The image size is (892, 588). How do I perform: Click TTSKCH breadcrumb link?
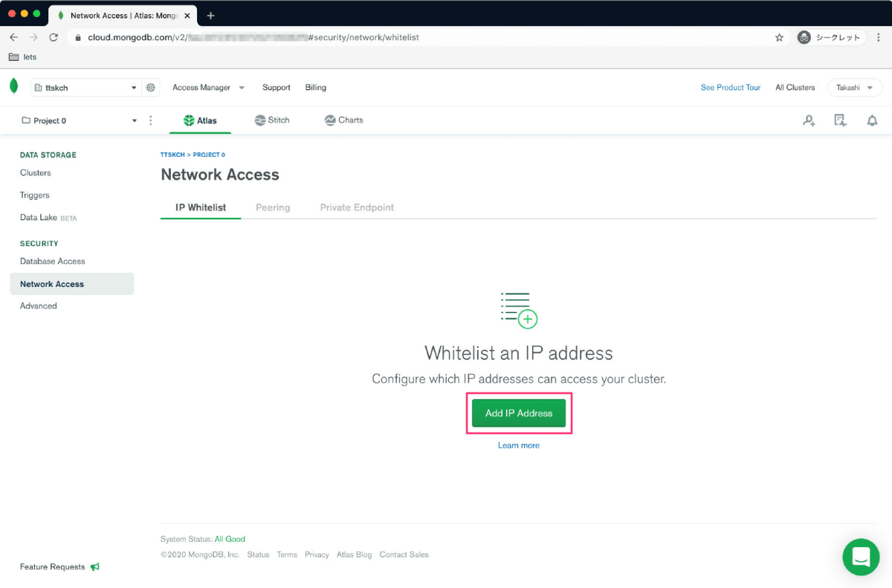[172, 155]
